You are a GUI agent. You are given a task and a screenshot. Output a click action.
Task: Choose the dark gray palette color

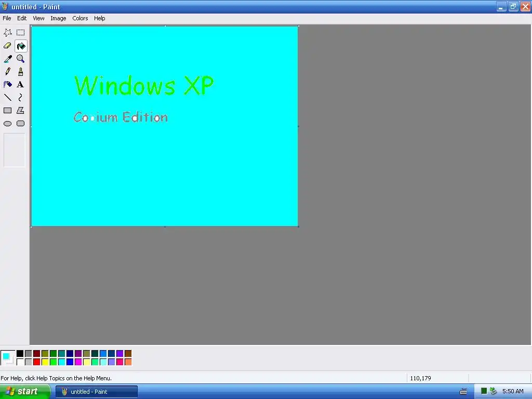pyautogui.click(x=29, y=354)
